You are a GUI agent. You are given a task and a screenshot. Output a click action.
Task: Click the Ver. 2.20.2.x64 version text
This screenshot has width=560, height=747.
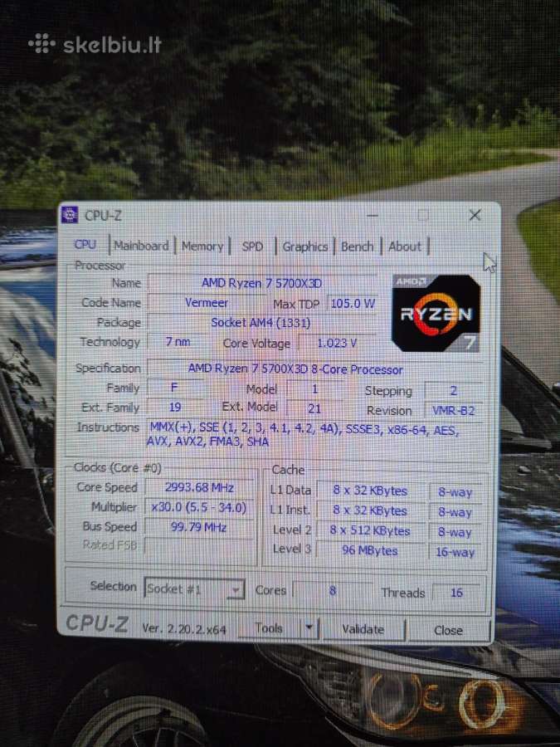click(184, 628)
